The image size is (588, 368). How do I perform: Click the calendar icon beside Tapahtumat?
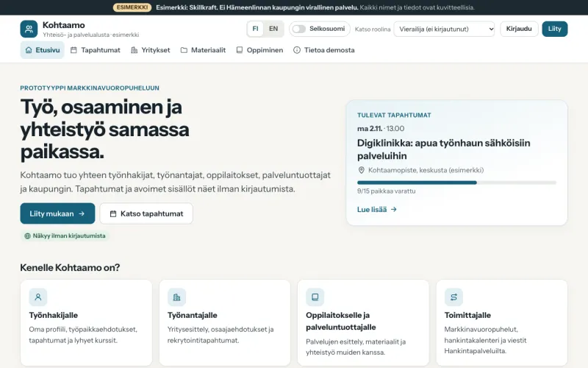(74, 50)
